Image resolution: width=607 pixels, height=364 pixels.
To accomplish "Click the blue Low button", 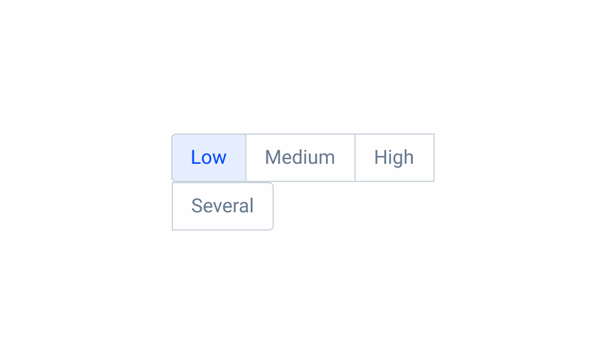I will point(209,158).
